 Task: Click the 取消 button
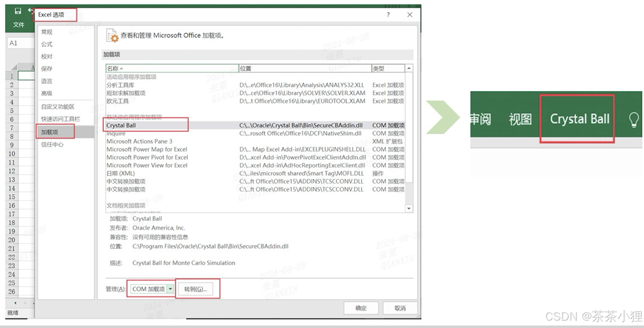click(x=400, y=308)
